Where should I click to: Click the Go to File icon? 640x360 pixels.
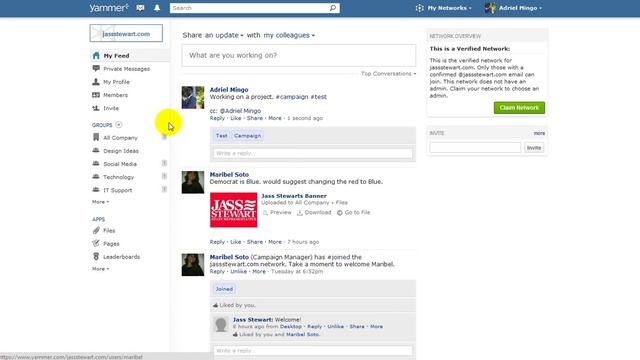(x=340, y=213)
